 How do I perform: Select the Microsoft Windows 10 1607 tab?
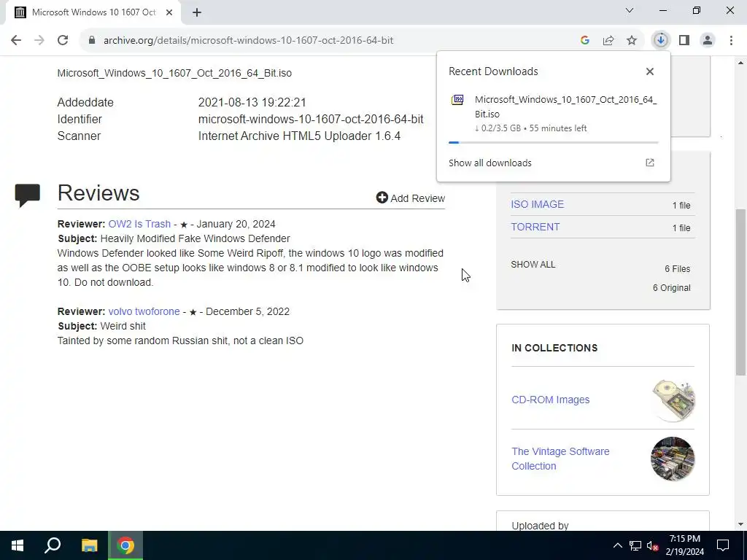point(93,12)
